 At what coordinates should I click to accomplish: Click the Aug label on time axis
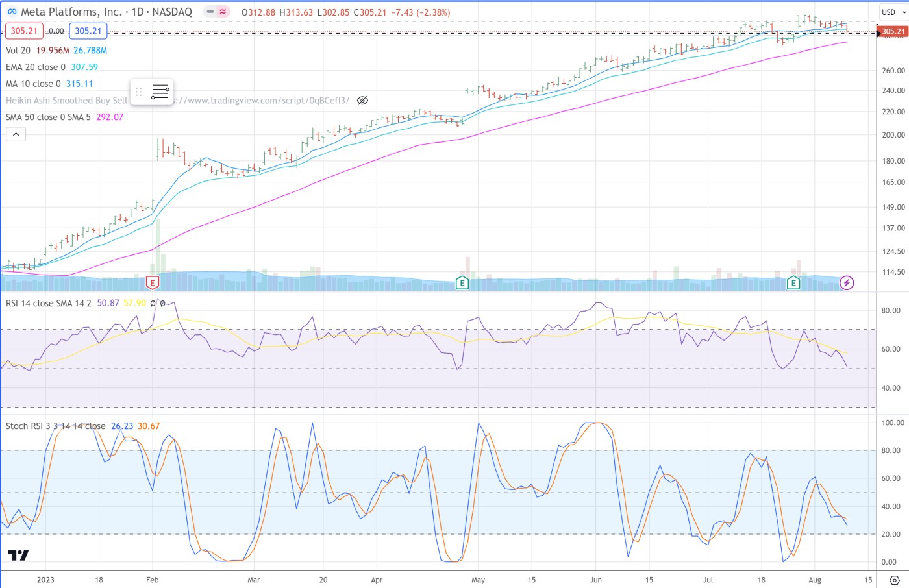pos(815,580)
